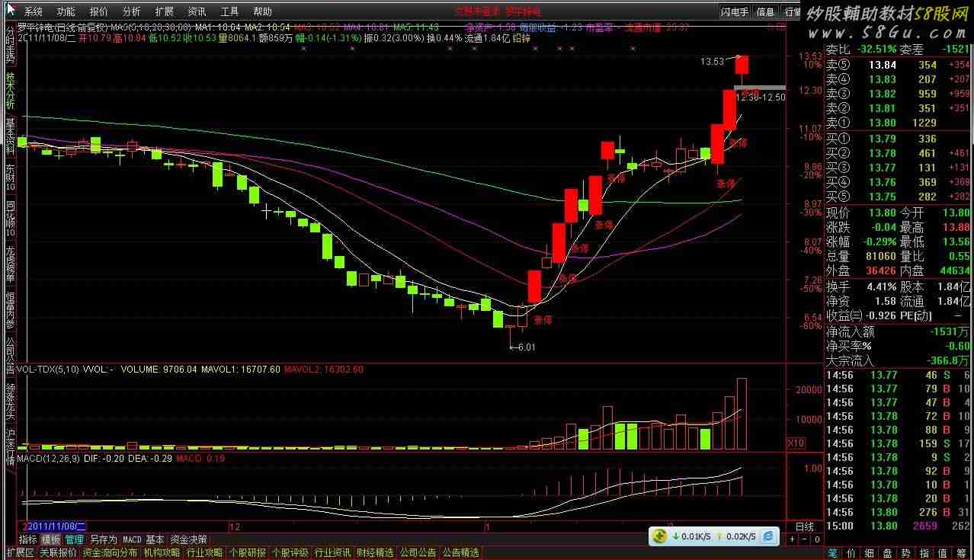This screenshot has width=974, height=560.
Task: Click the 买⑤ bid price 13.75 row
Action: 899,197
